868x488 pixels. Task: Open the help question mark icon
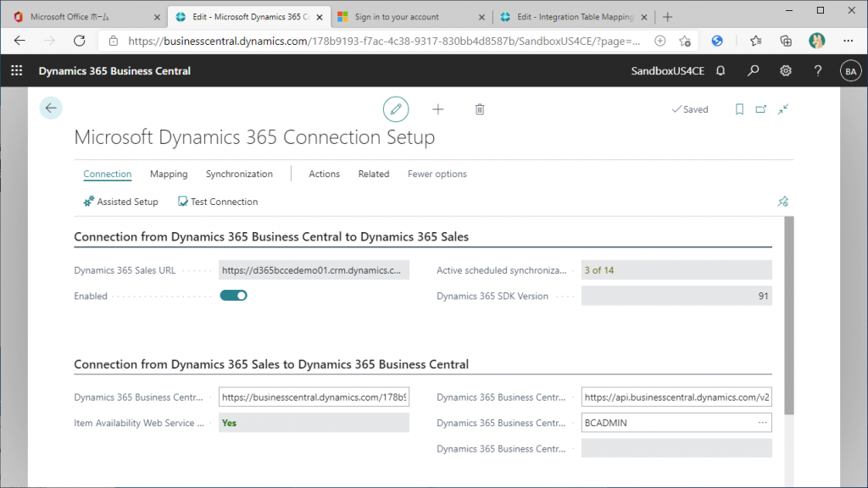(818, 71)
